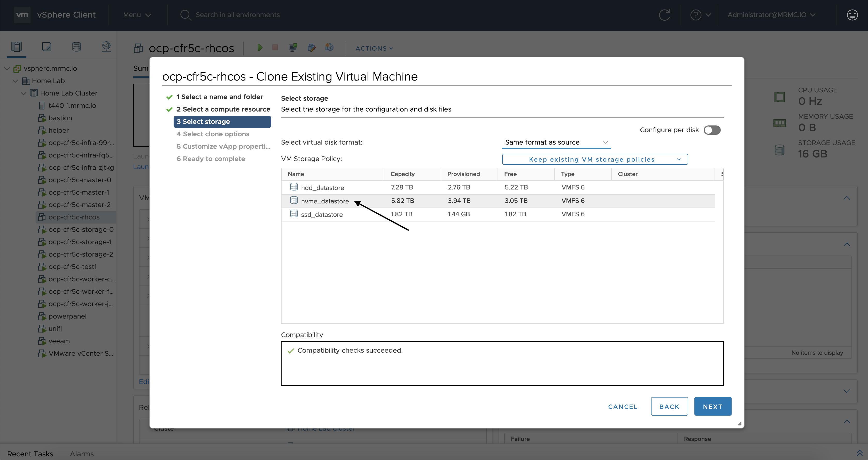868x460 pixels.
Task: Open the Networking inventory view icon
Action: [x=106, y=46]
